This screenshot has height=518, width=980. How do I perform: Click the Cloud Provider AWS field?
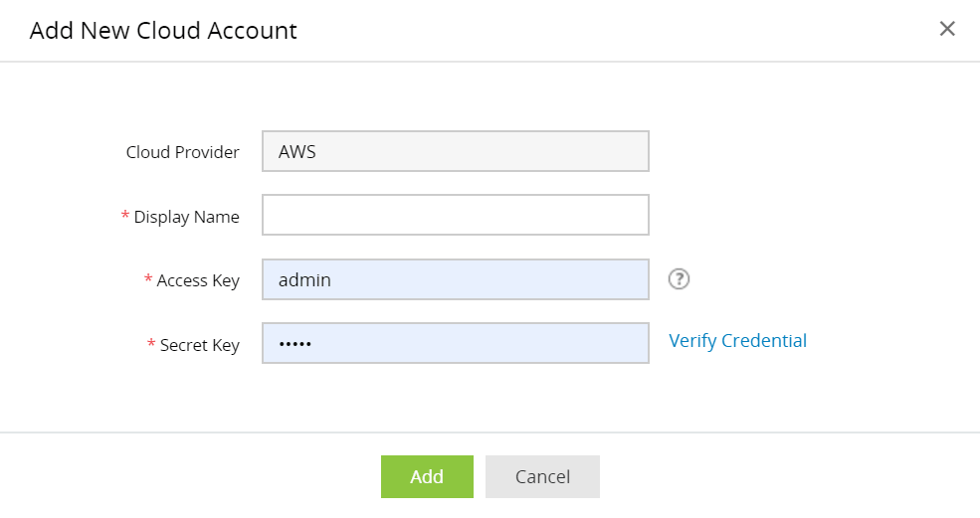tap(455, 152)
